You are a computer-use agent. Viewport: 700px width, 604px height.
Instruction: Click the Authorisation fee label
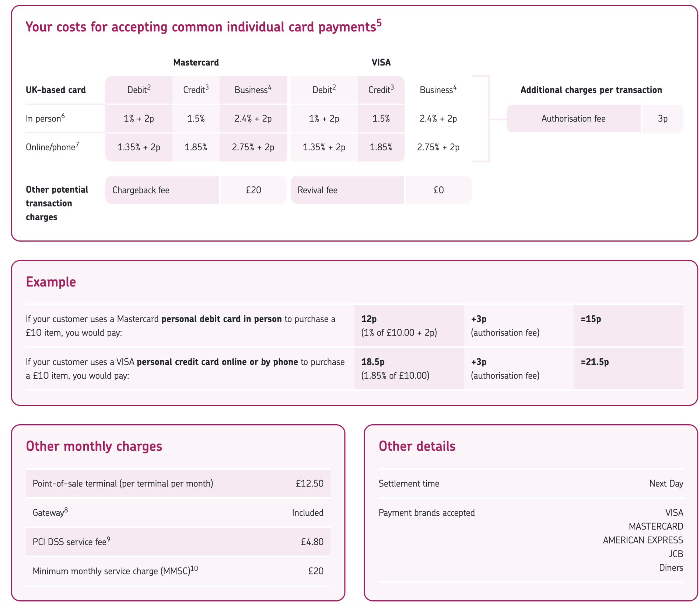tap(573, 119)
